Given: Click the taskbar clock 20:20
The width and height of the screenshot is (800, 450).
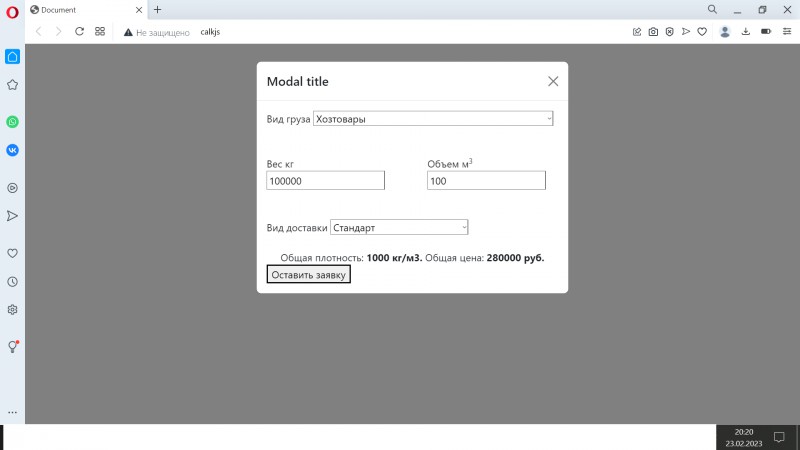Looking at the screenshot, I should [744, 432].
